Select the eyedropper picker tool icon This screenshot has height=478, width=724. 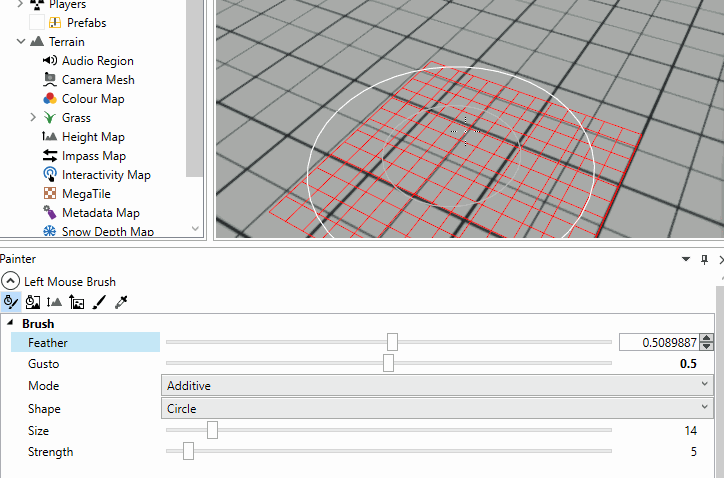(x=121, y=302)
